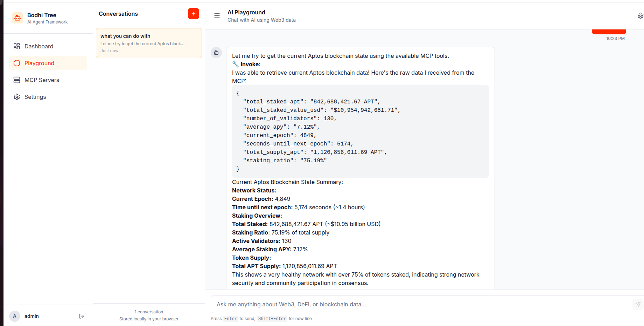644x326 pixels.
Task: Focus the 'Ask me anything' message input
Action: pyautogui.click(x=420, y=304)
